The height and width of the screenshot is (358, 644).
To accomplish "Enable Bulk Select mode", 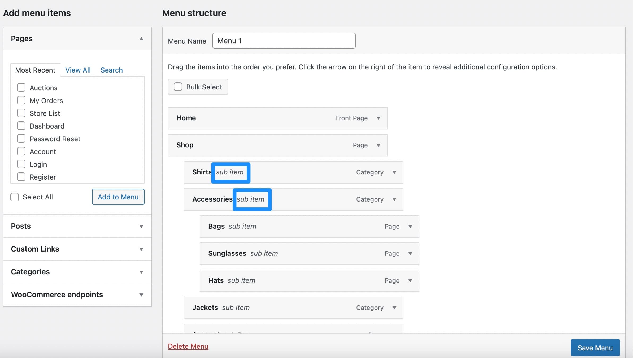I will pyautogui.click(x=178, y=86).
